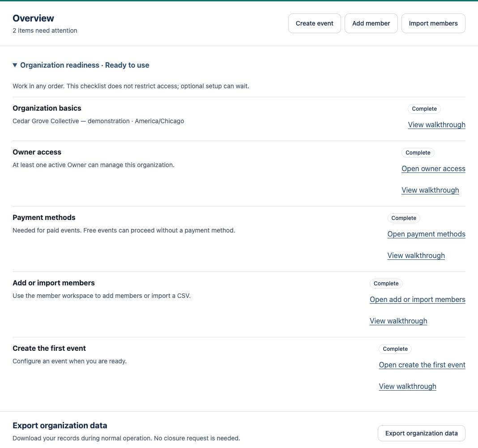Viewport: 478px width, 448px height.
Task: Open payment methods link
Action: [426, 234]
